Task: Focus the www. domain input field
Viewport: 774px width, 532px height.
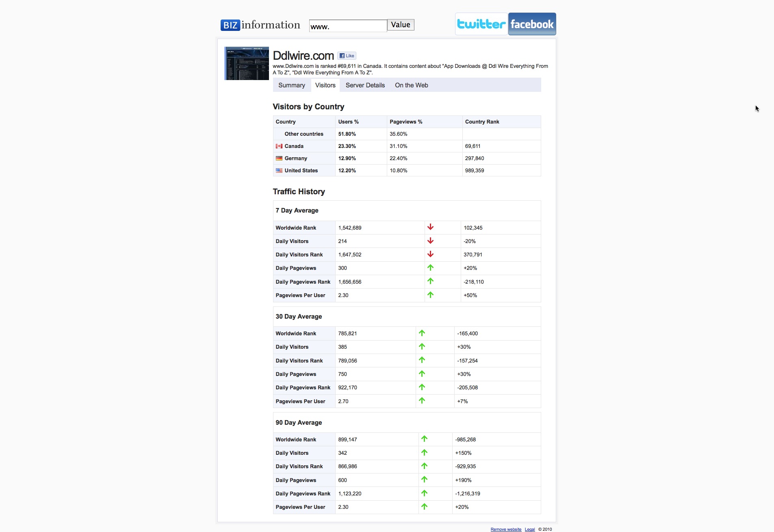Action: point(348,26)
